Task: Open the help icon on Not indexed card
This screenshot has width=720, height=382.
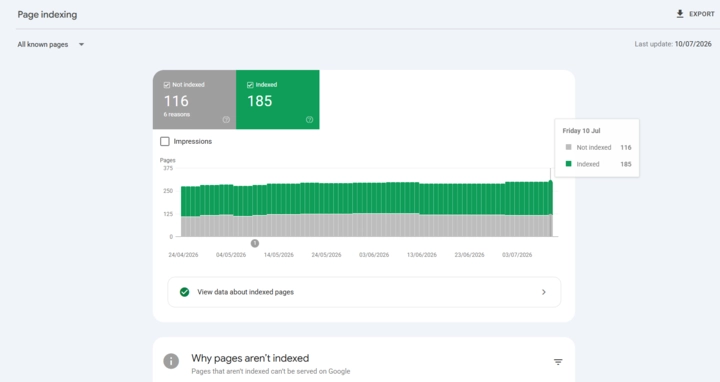Action: [226, 120]
